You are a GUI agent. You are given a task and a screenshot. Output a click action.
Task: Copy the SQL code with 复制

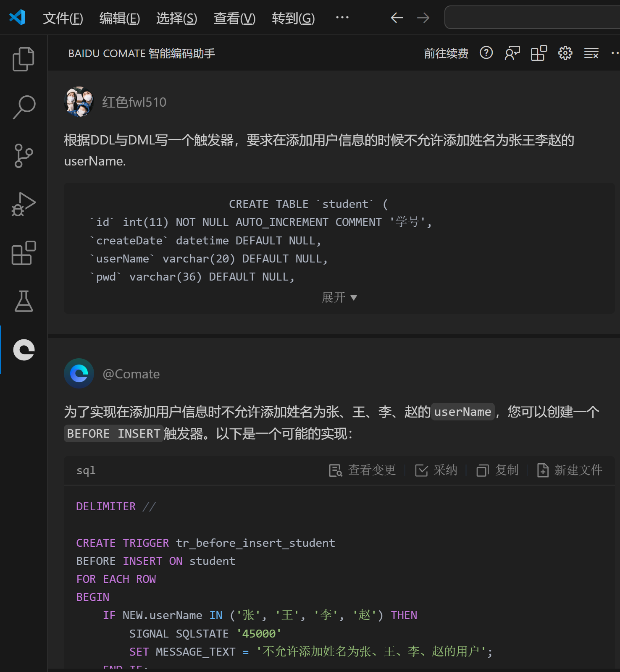497,470
